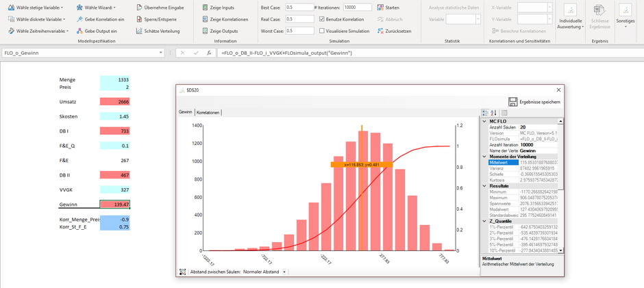The image size is (644, 288).
Task: Collapse the Z_Quantile section
Action: [484, 221]
